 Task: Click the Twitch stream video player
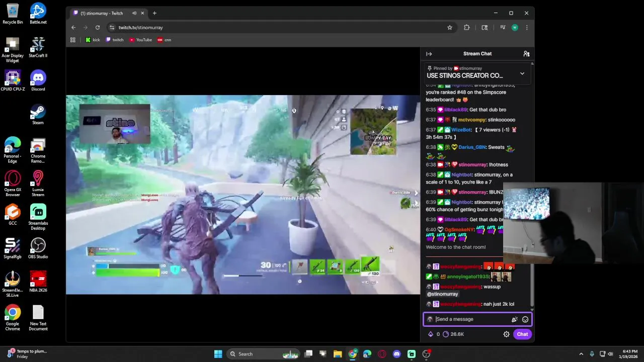point(243,195)
